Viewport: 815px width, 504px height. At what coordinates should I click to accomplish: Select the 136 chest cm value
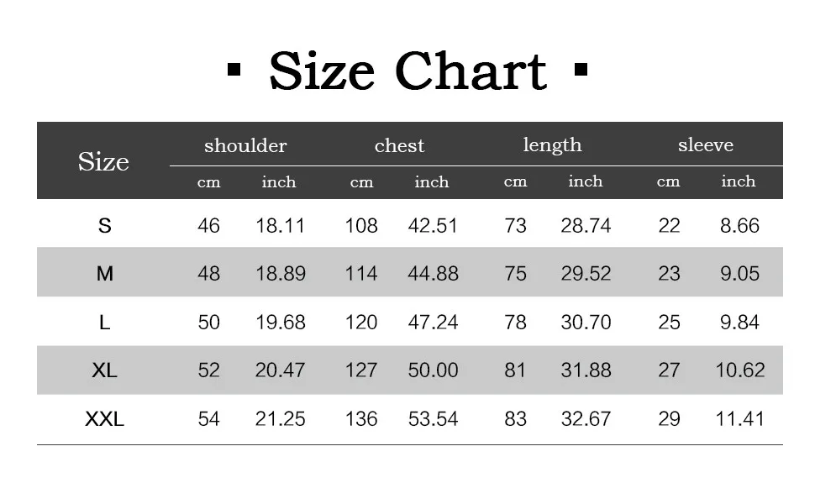pyautogui.click(x=361, y=419)
